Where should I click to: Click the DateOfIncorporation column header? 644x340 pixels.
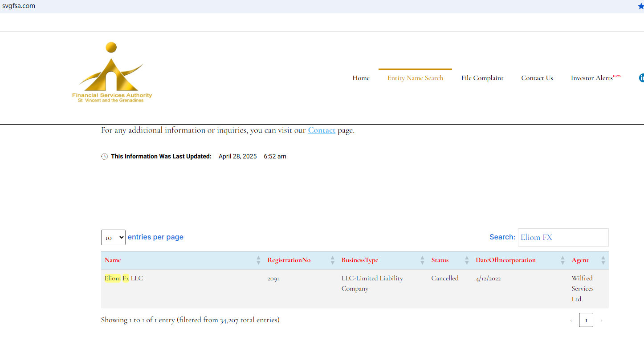pos(520,260)
